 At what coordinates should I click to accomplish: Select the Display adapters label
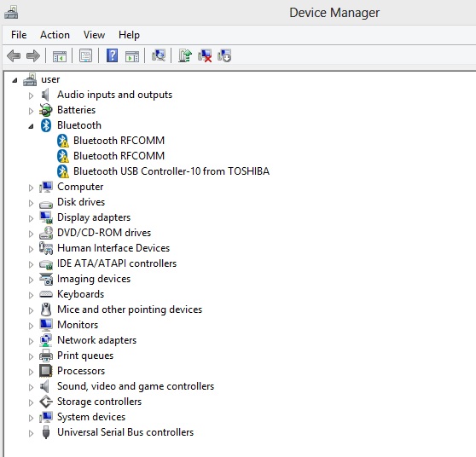[x=94, y=217]
